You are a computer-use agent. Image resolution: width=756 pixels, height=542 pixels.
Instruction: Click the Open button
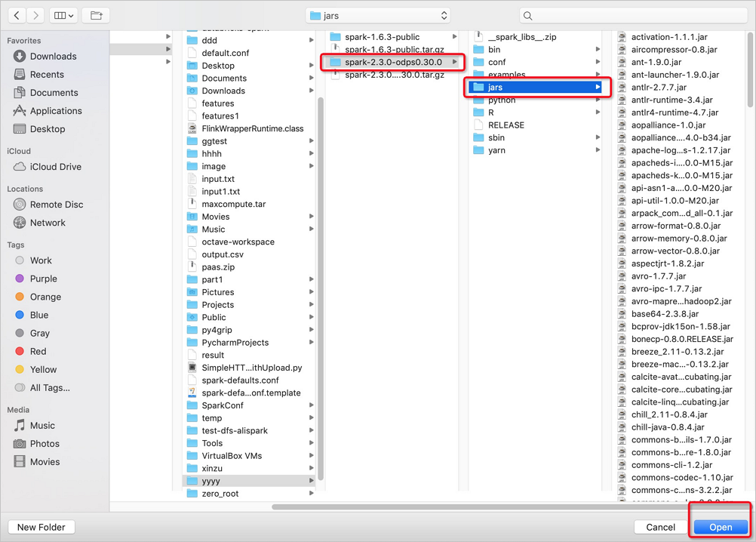(721, 527)
